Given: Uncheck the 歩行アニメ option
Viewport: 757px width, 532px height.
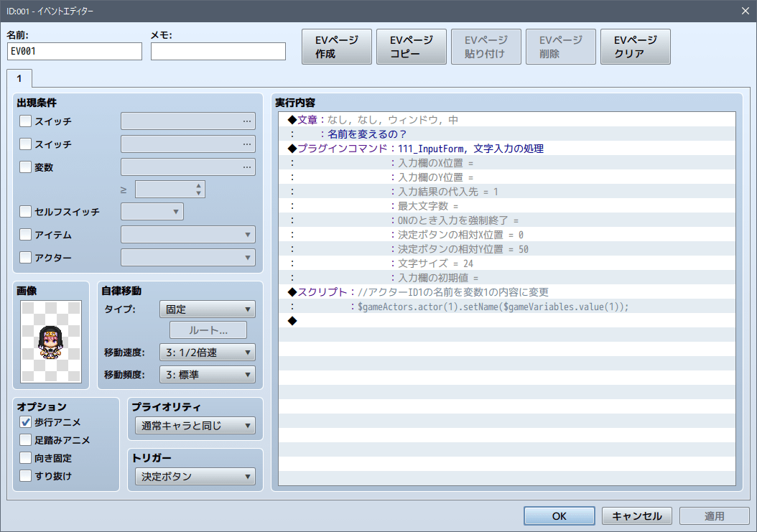Looking at the screenshot, I should tap(26, 422).
